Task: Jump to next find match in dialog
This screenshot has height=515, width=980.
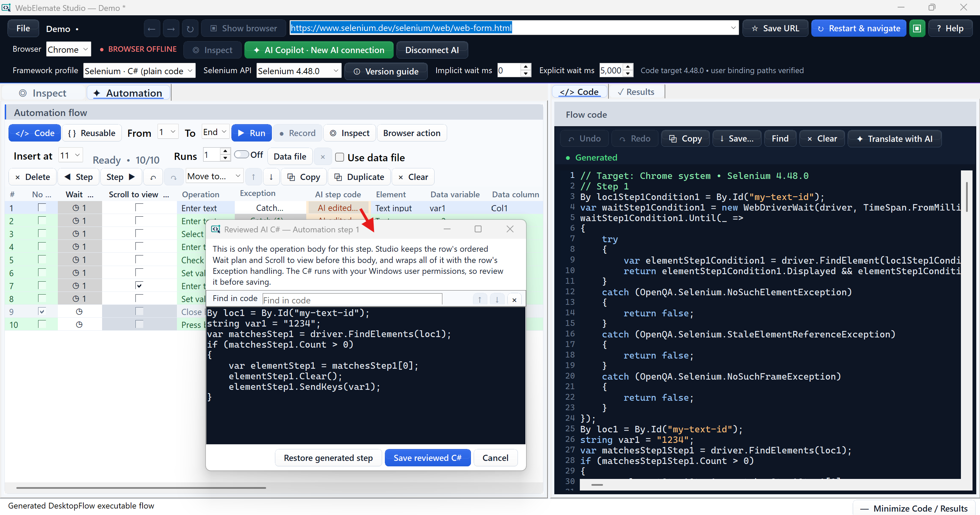Action: (x=497, y=300)
